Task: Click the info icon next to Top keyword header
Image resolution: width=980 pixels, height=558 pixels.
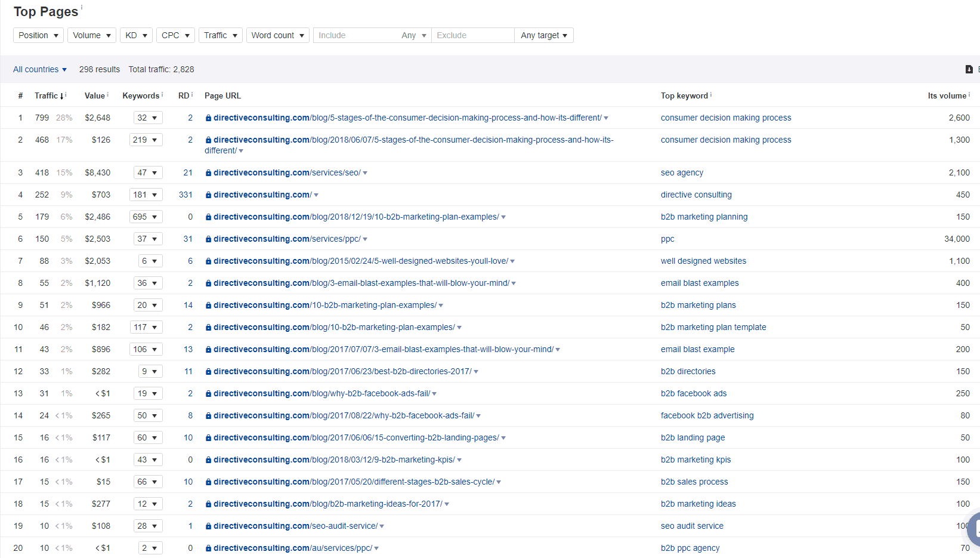Action: (x=710, y=93)
